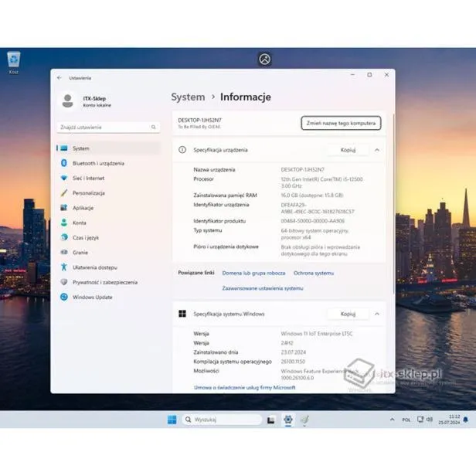This screenshot has width=476, height=476.
Task: Focus the Znajdź ustawienie search field
Action: pos(108,127)
